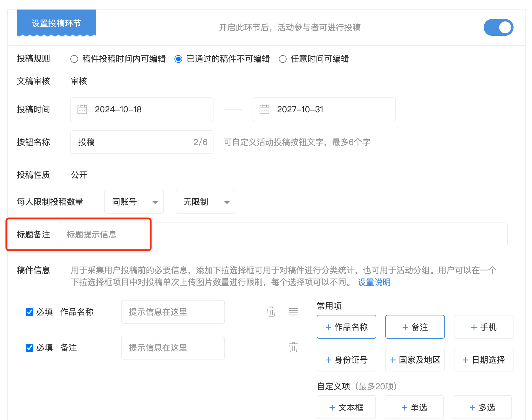This screenshot has width=532, height=420.
Task: Add the 手机 common field
Action: (483, 327)
